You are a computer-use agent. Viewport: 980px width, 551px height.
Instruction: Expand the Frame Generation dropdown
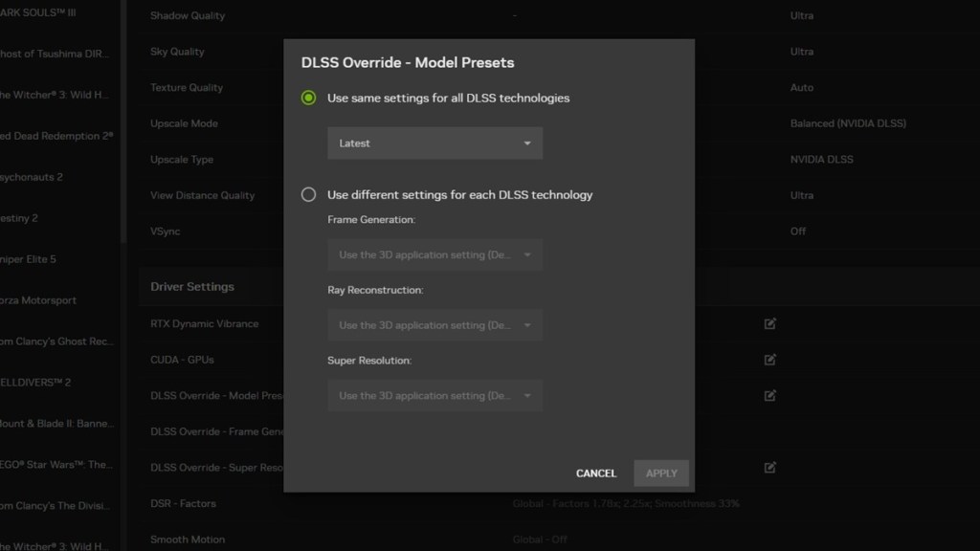[434, 254]
